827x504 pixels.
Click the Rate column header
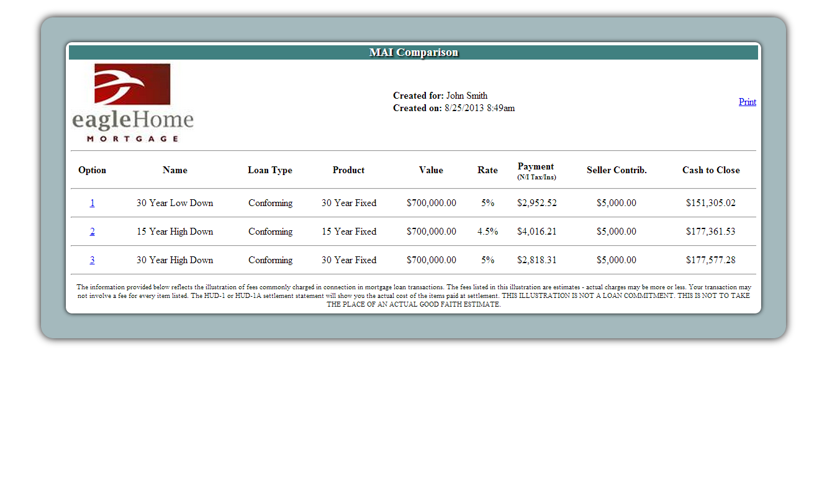tap(487, 170)
